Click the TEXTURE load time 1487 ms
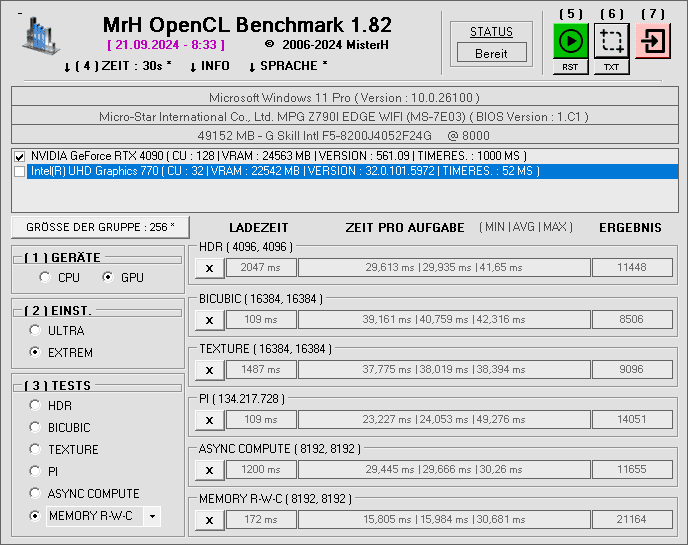The width and height of the screenshot is (688, 545). point(261,369)
